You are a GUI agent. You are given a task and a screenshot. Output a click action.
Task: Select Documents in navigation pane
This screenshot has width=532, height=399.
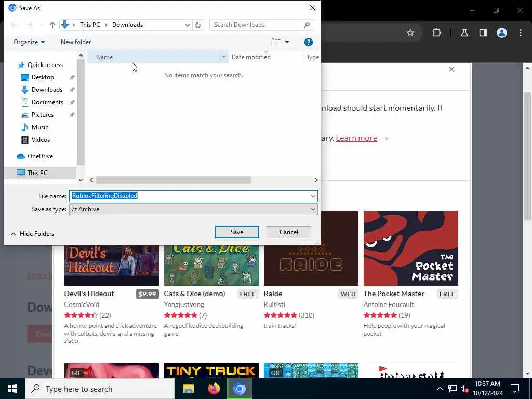point(47,102)
